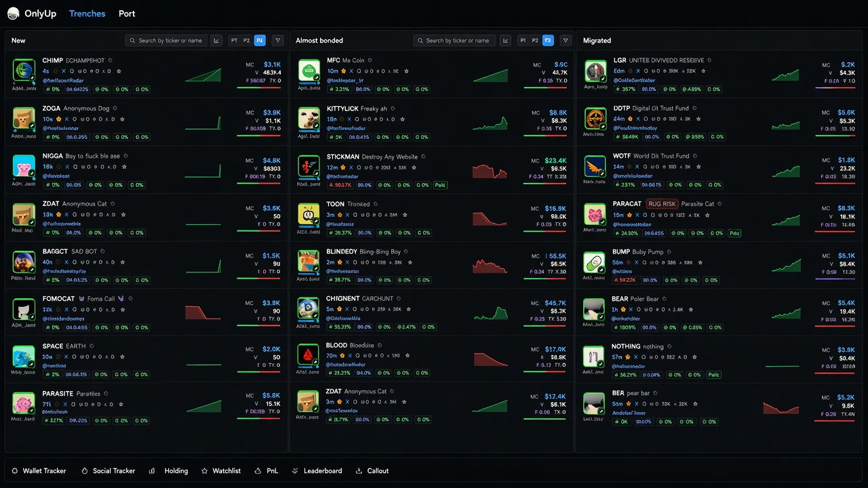Click copy icon beside CHIMP token name
This screenshot has width=868, height=488.
tap(111, 60)
